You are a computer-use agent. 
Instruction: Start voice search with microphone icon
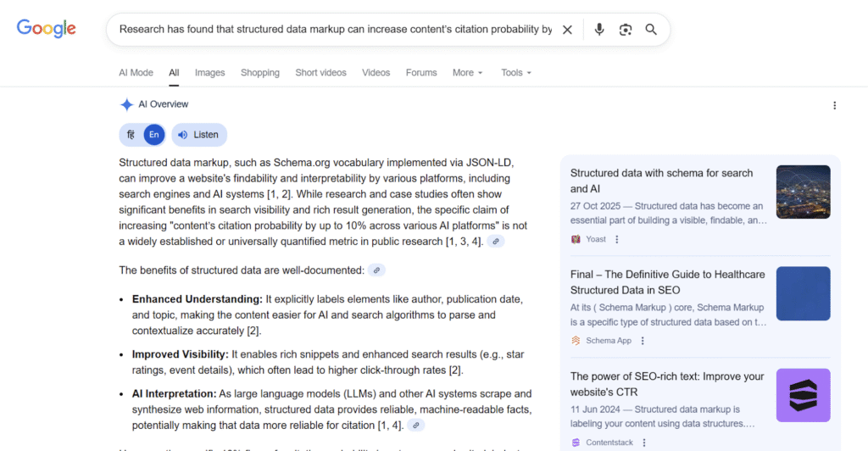(x=599, y=30)
